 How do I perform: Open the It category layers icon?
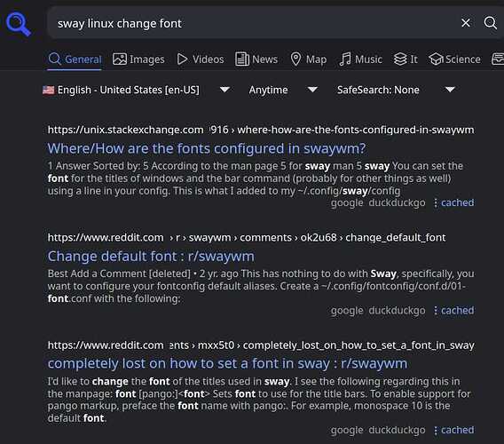pos(400,59)
